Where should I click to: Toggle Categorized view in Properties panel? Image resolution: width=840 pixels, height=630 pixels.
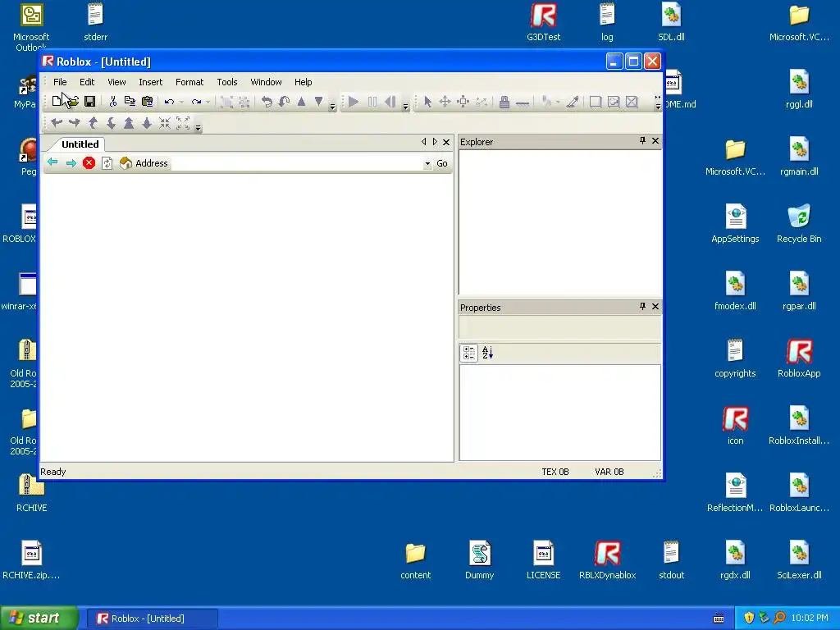(468, 353)
